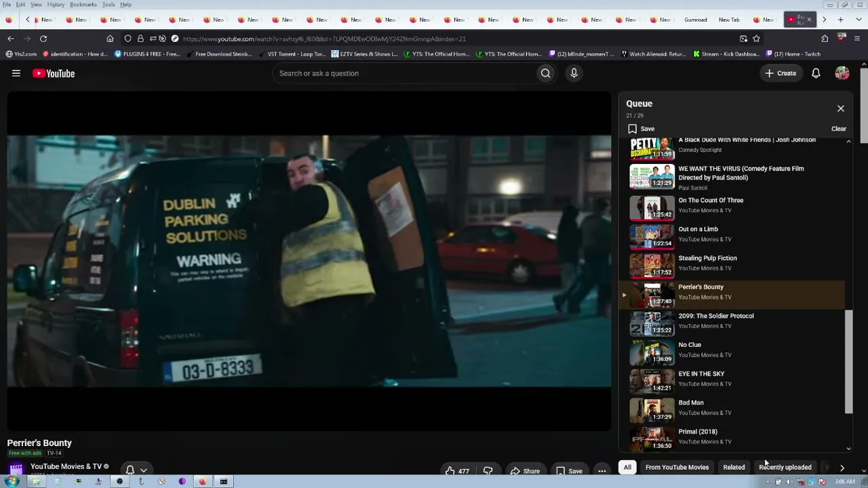Go back with the browser back arrow
Image resolution: width=868 pixels, height=488 pixels.
click(10, 39)
